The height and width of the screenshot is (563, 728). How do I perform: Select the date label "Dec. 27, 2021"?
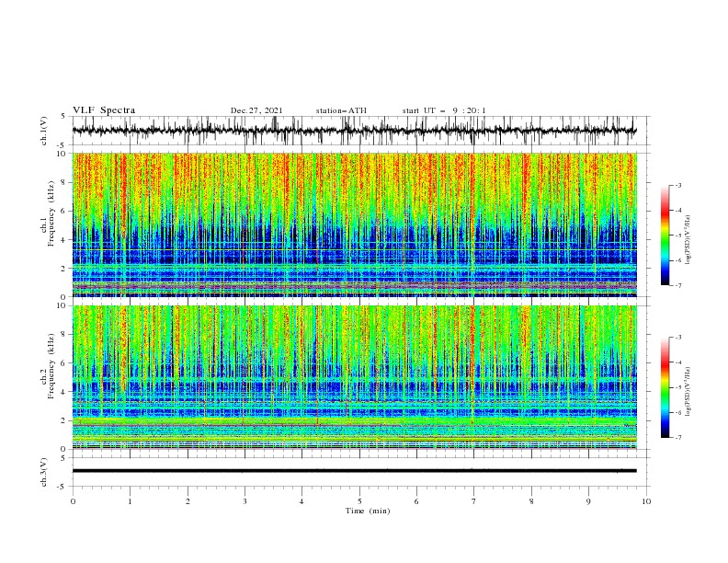(256, 110)
